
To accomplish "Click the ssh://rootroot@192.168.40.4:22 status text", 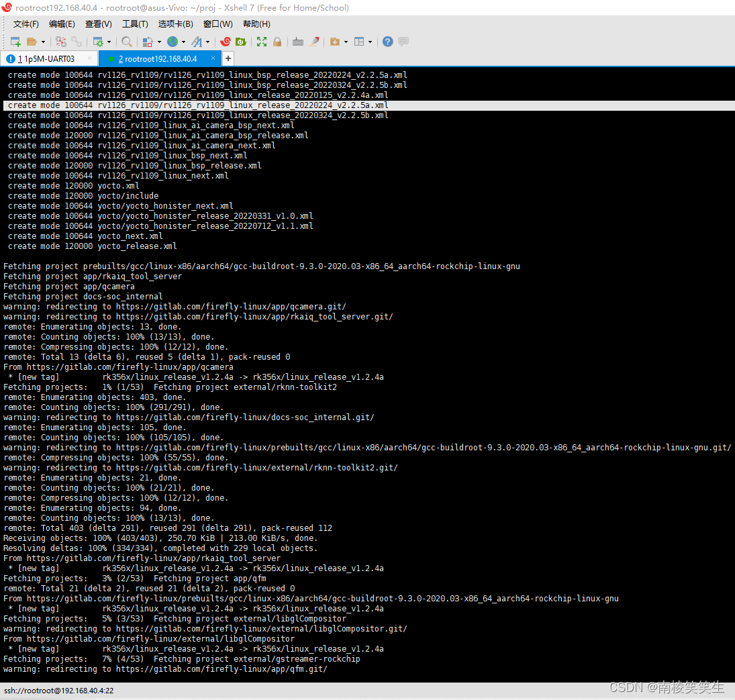I will (59, 690).
